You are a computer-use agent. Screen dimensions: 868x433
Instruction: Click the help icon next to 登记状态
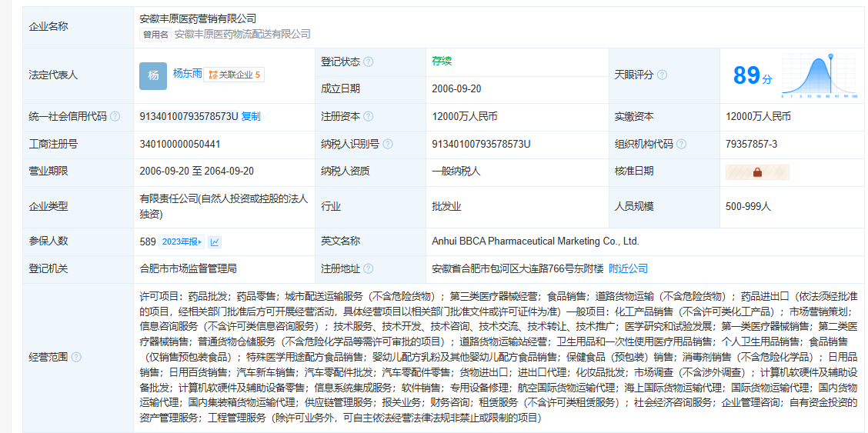point(368,62)
